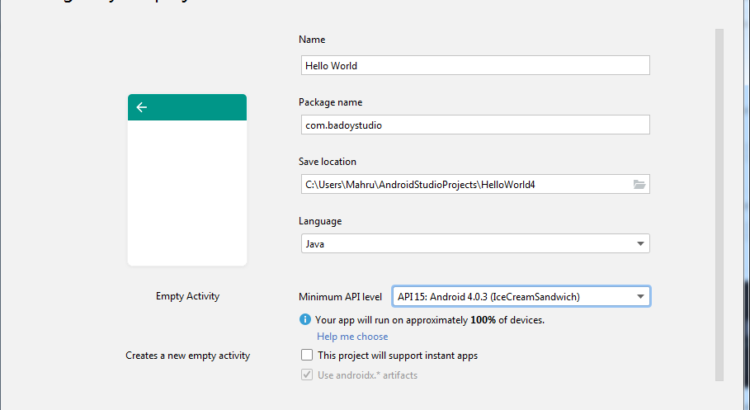Click the Package name label
This screenshot has width=750, height=410.
[x=330, y=102]
